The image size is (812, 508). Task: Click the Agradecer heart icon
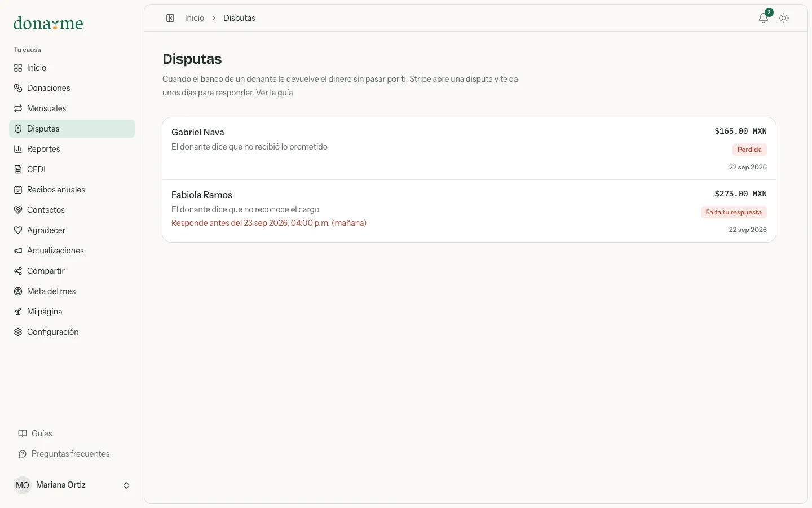click(18, 230)
